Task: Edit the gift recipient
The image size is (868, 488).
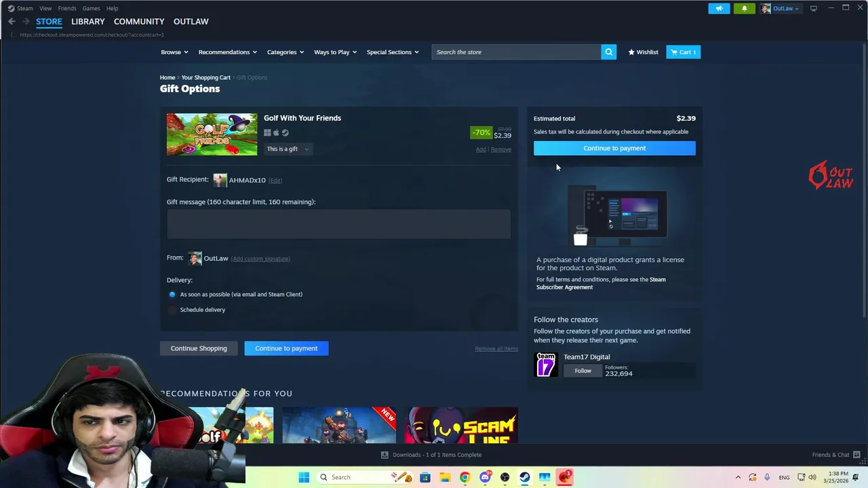Action: click(275, 180)
